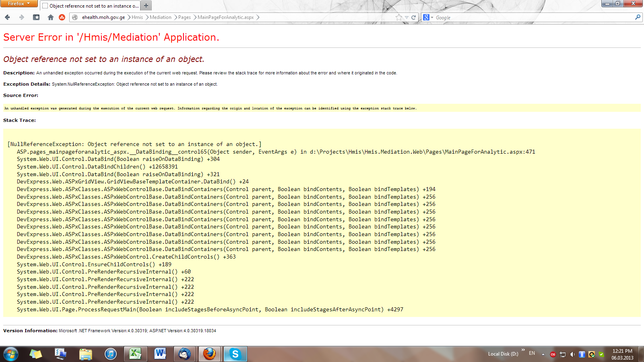Click the StumbleUpon toolbar icon
This screenshot has height=362, width=644.
point(62,17)
